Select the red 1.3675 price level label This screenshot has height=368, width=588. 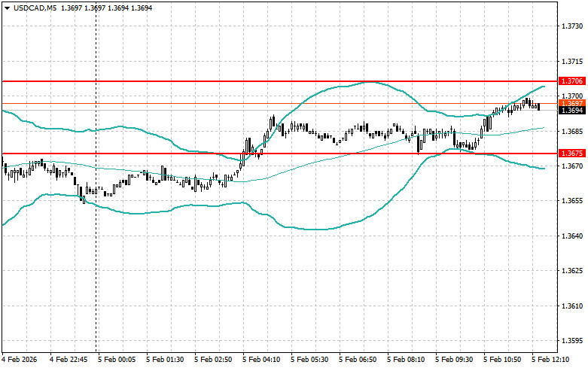point(572,154)
